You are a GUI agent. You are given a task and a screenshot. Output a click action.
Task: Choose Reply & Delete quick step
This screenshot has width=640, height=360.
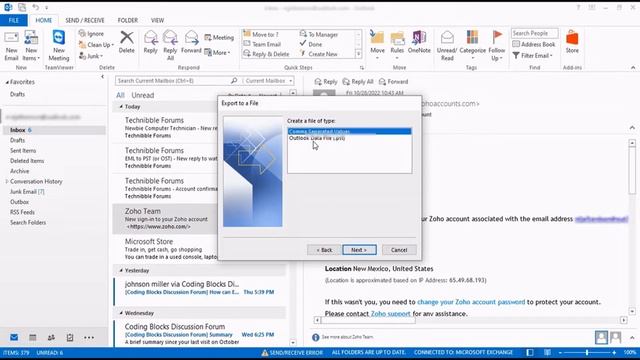266,54
